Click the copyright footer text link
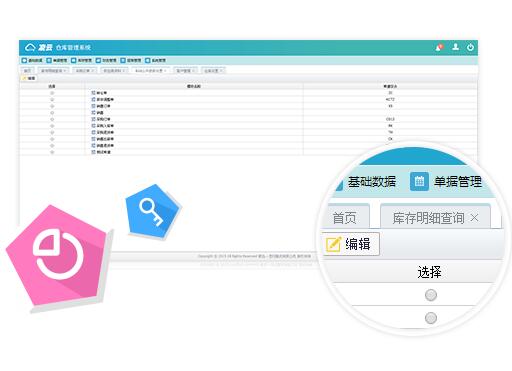Screen dimensions: 512x371 click(x=254, y=256)
